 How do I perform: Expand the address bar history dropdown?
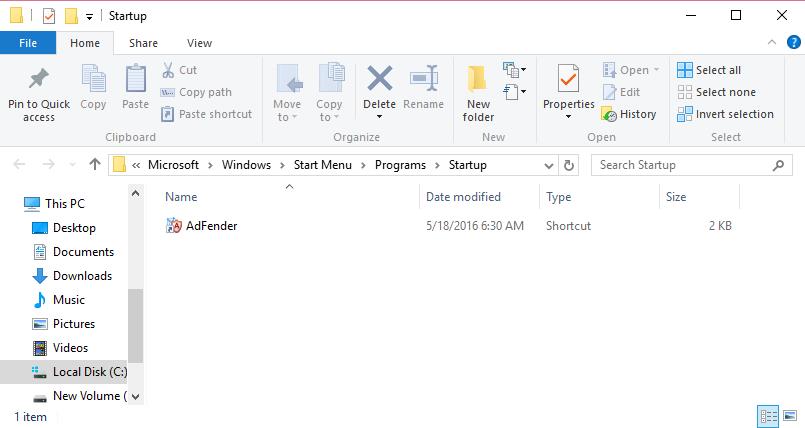tap(549, 165)
